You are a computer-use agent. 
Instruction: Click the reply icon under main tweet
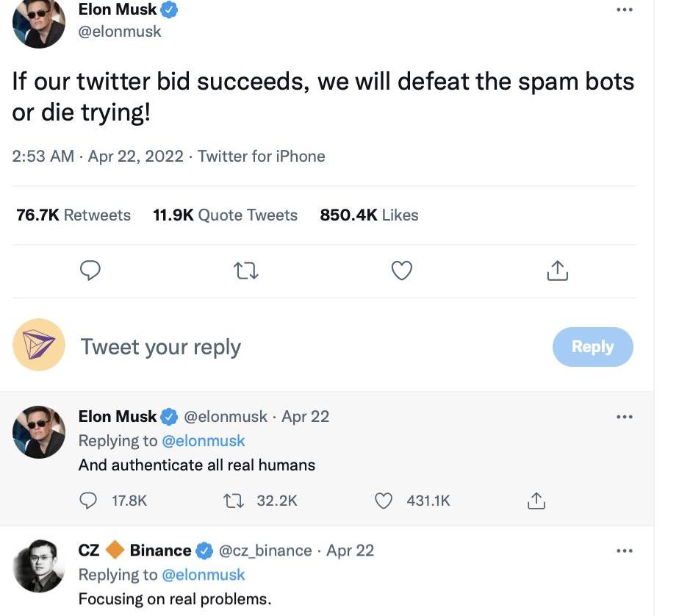point(90,271)
